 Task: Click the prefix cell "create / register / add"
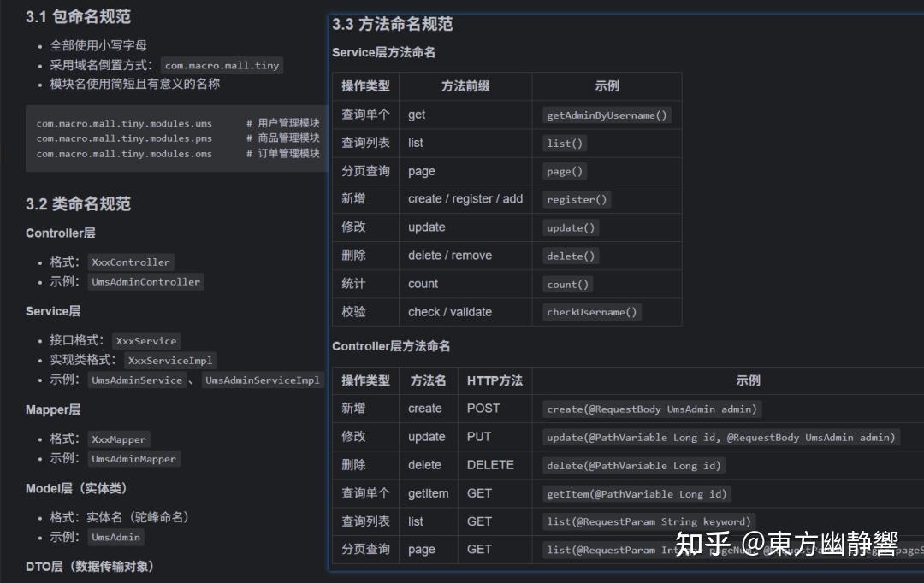point(465,199)
